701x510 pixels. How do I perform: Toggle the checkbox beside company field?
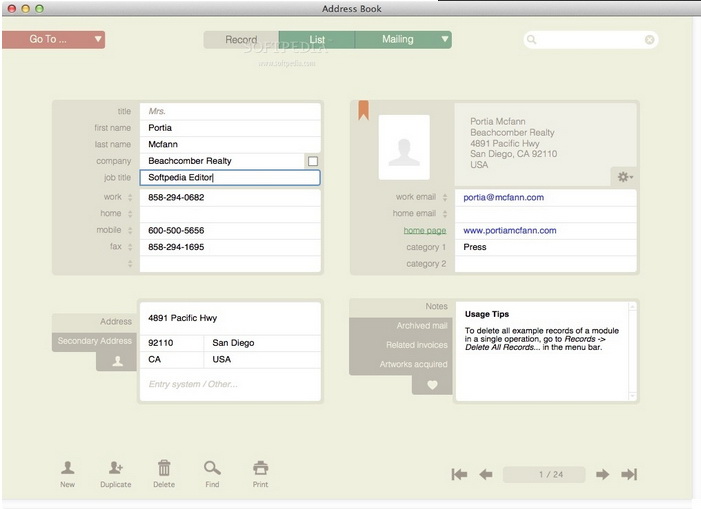click(313, 161)
